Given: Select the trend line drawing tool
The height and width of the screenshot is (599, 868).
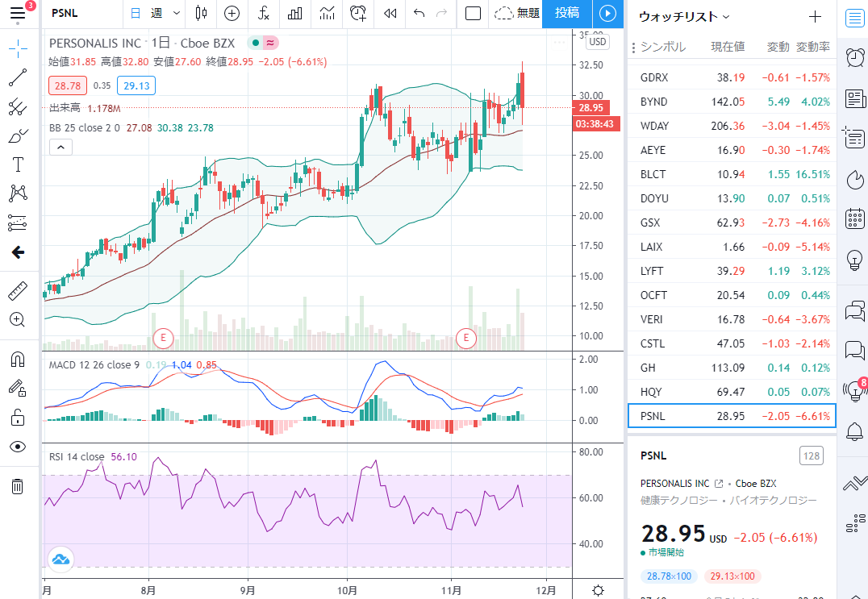Looking at the screenshot, I should 18,77.
